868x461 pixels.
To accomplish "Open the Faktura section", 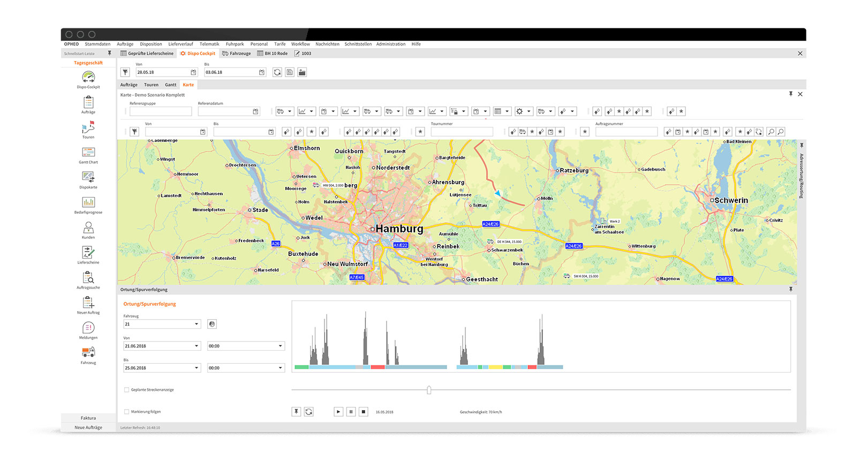I will [x=88, y=418].
